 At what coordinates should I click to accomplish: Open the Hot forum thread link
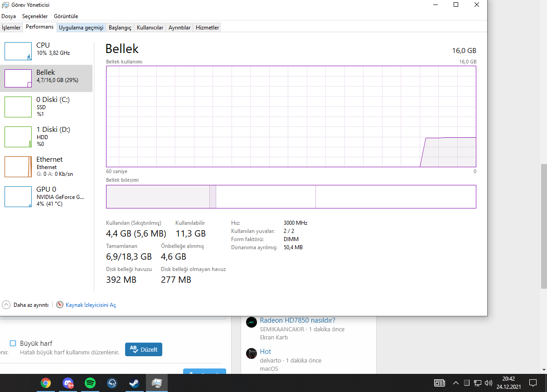click(x=266, y=352)
